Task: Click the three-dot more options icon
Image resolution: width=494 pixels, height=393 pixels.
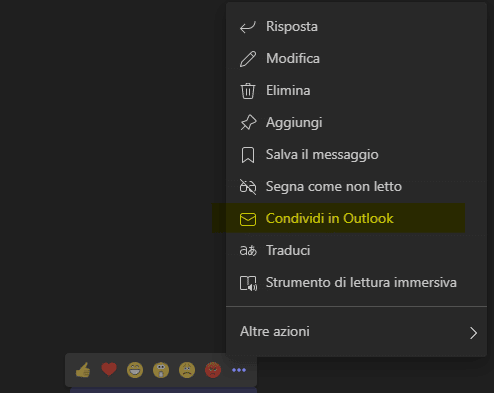Action: [x=239, y=370]
